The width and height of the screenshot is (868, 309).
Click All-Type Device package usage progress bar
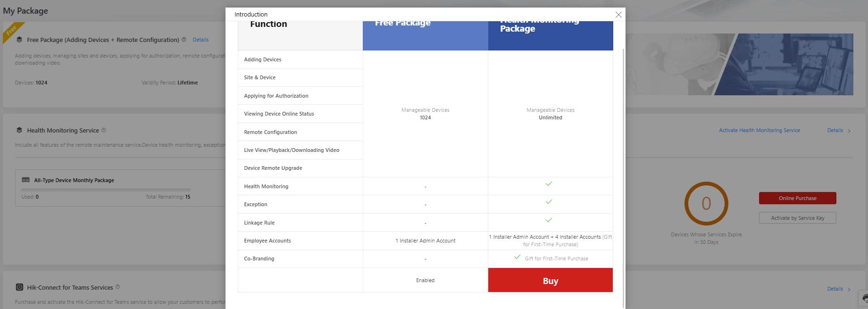click(x=106, y=190)
